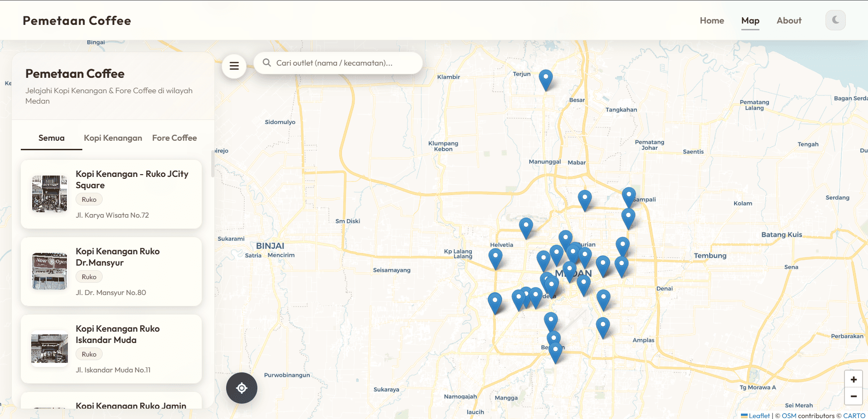Click the outlet list scrollbar
This screenshot has width=868, height=419.
213,164
